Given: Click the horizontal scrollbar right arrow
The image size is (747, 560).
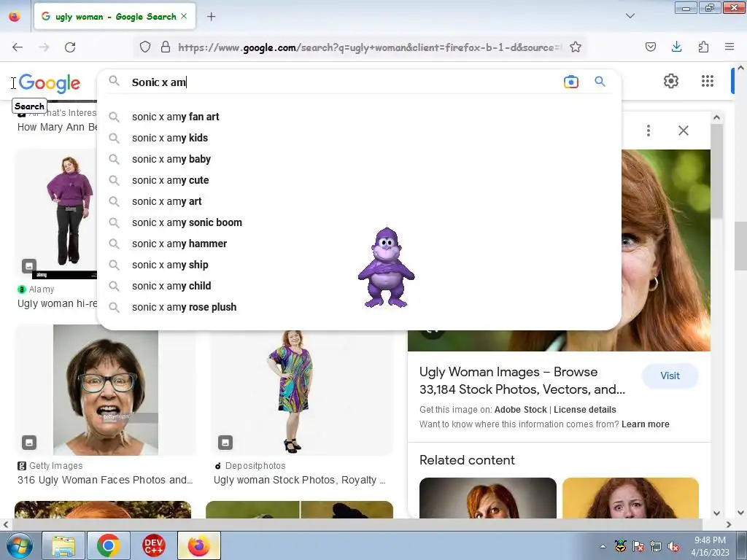Looking at the screenshot, I should (x=729, y=525).
